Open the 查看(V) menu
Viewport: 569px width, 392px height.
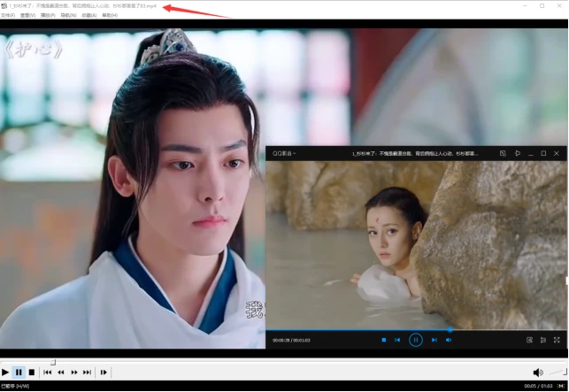point(27,15)
